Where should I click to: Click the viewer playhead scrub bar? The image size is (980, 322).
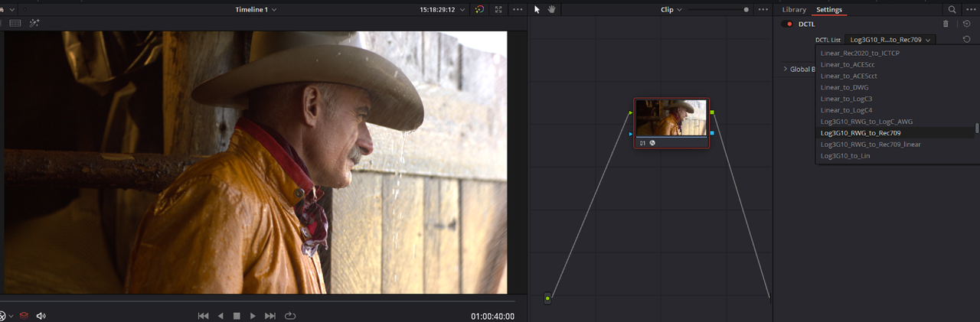(256, 300)
